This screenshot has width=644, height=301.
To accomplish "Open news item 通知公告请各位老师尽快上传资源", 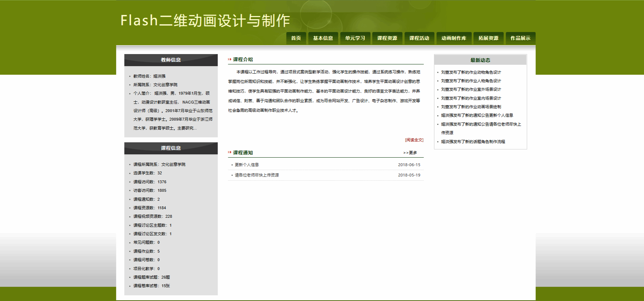I will pyautogui.click(x=481, y=128).
